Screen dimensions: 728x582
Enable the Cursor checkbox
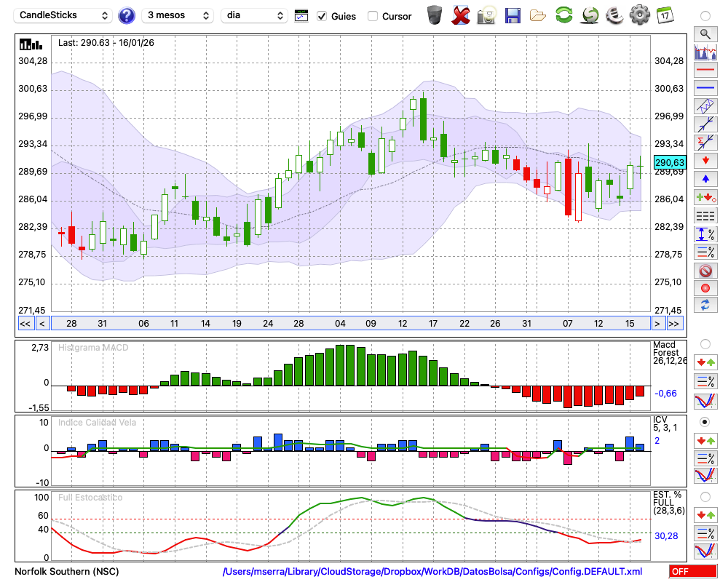[373, 16]
